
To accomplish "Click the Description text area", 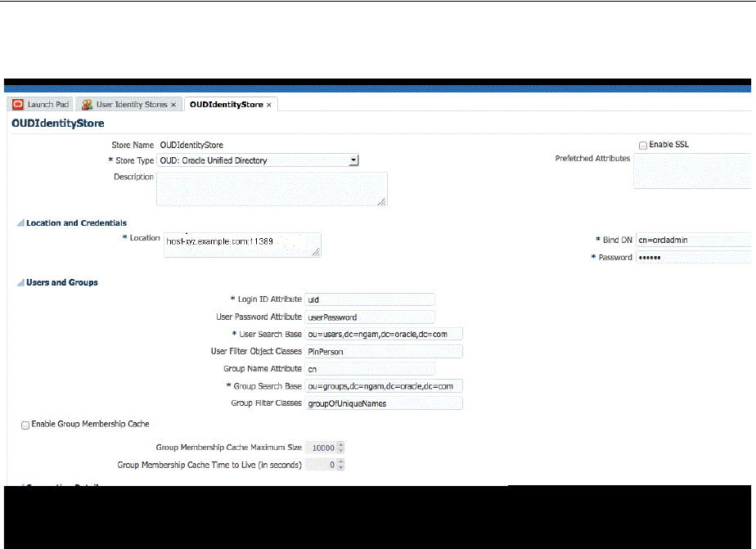I will click(x=272, y=189).
